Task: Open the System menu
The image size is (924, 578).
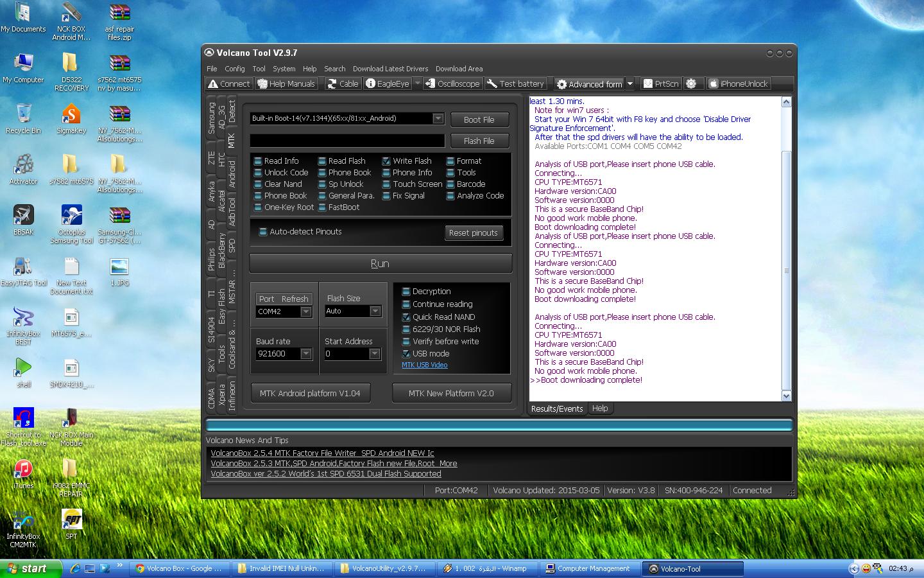Action: 284,69
